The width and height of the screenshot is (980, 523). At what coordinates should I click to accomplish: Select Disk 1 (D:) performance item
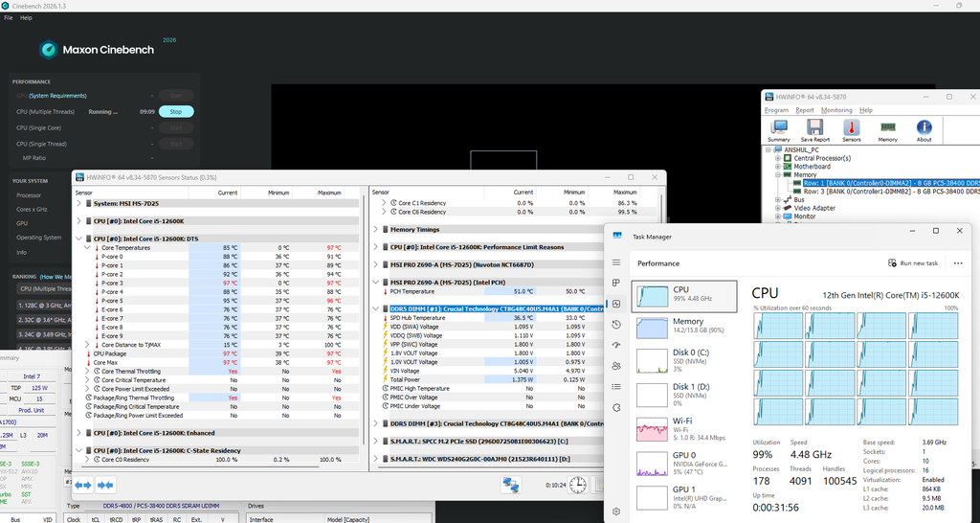pyautogui.click(x=684, y=396)
